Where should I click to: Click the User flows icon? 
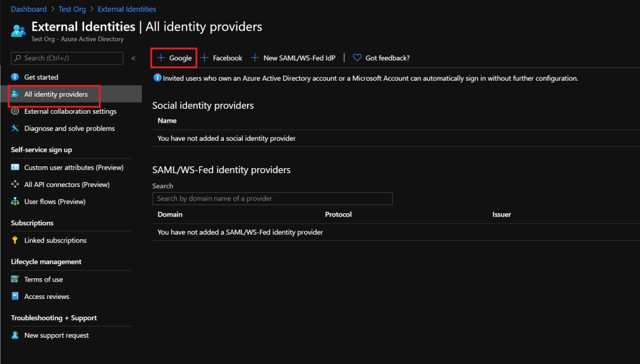tap(15, 201)
